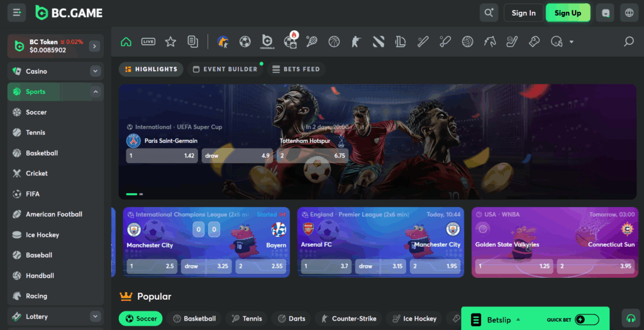Switch to the Highlights tab
The image size is (644, 330).
click(x=151, y=69)
